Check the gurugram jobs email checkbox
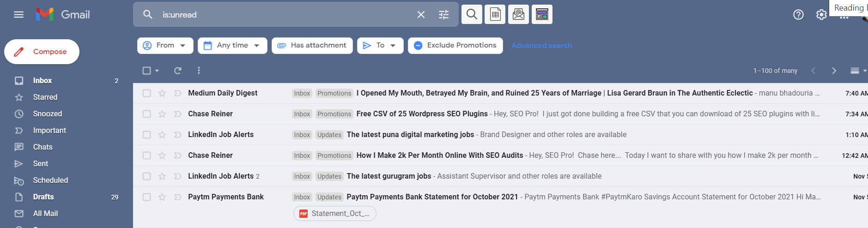Screen dimensions: 868x228 pos(147,176)
